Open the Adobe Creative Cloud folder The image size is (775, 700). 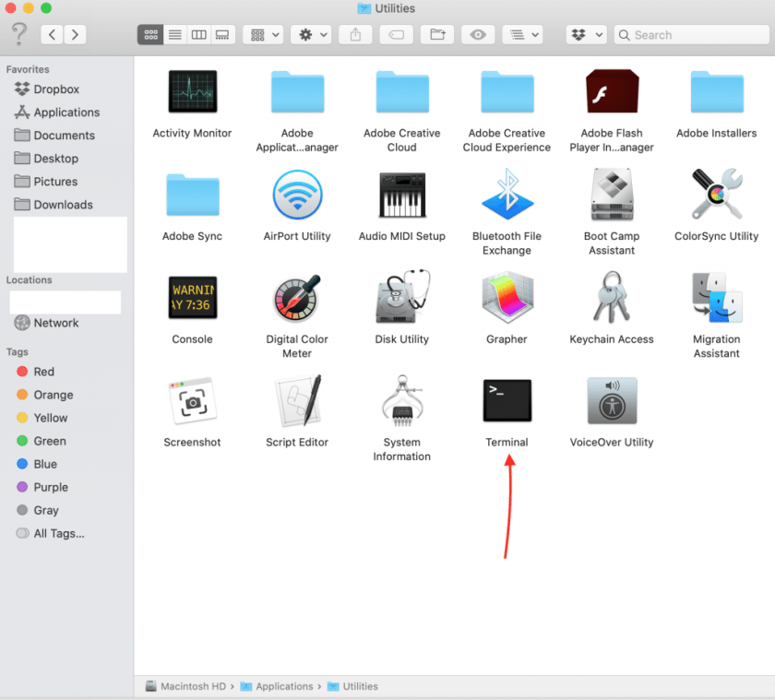click(x=402, y=93)
